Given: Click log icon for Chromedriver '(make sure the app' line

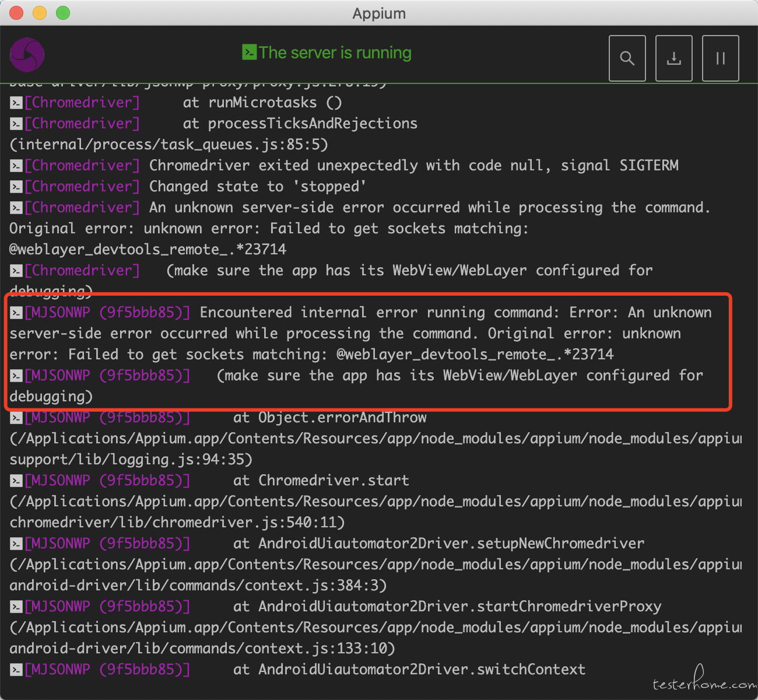Looking at the screenshot, I should point(16,271).
